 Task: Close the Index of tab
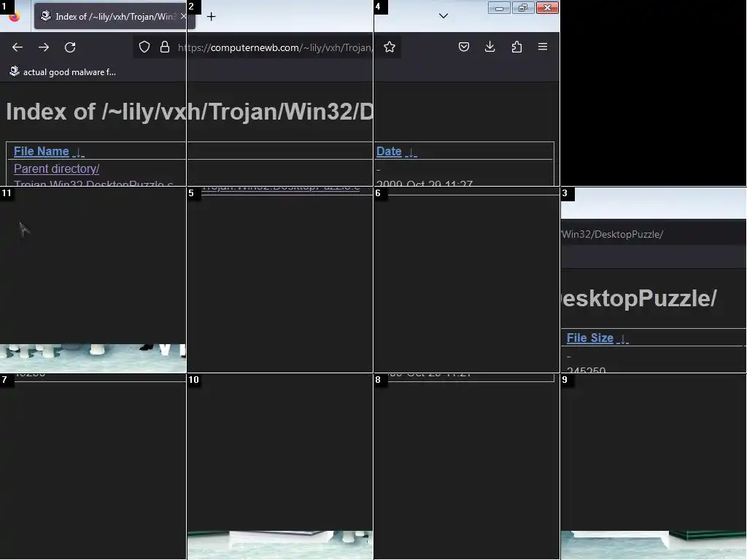click(183, 16)
